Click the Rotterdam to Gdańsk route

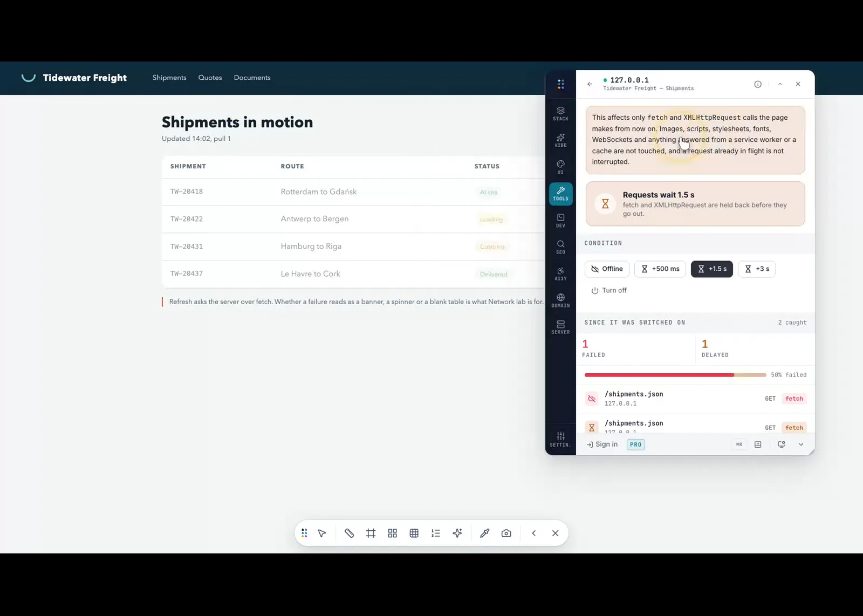[318, 191]
